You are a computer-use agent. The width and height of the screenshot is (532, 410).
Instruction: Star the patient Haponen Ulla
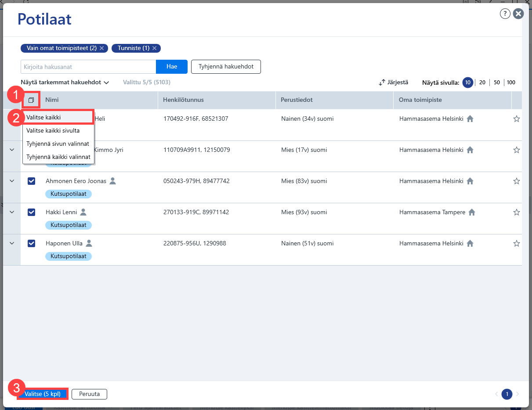click(517, 243)
